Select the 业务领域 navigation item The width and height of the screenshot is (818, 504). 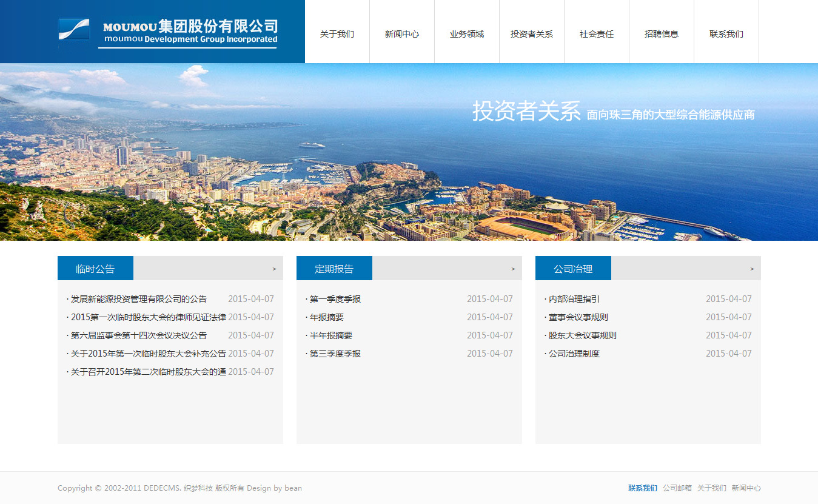point(467,34)
